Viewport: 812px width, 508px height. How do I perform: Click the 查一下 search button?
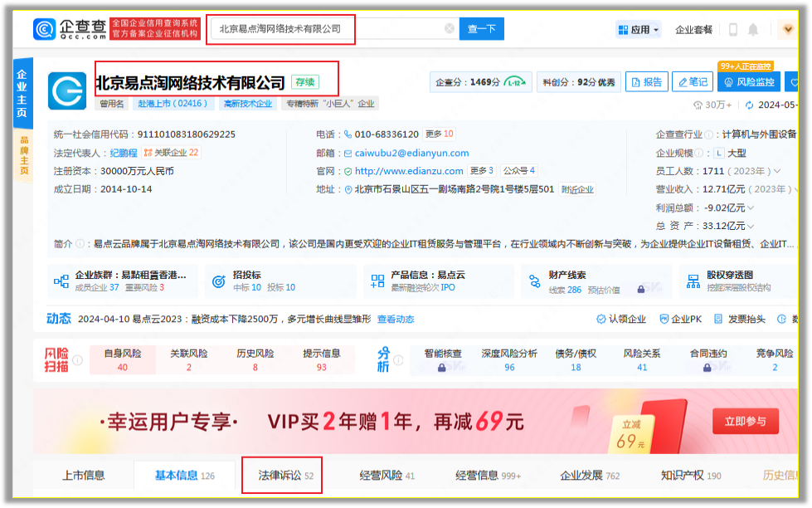coord(482,29)
